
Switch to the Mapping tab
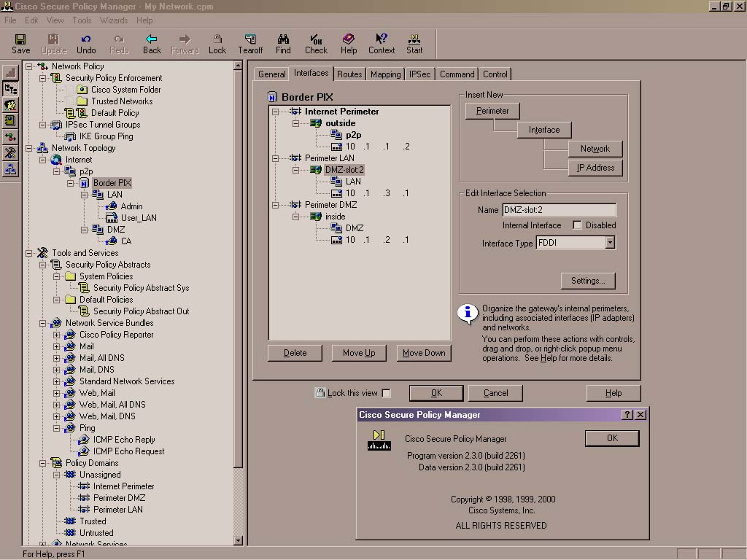click(x=385, y=74)
